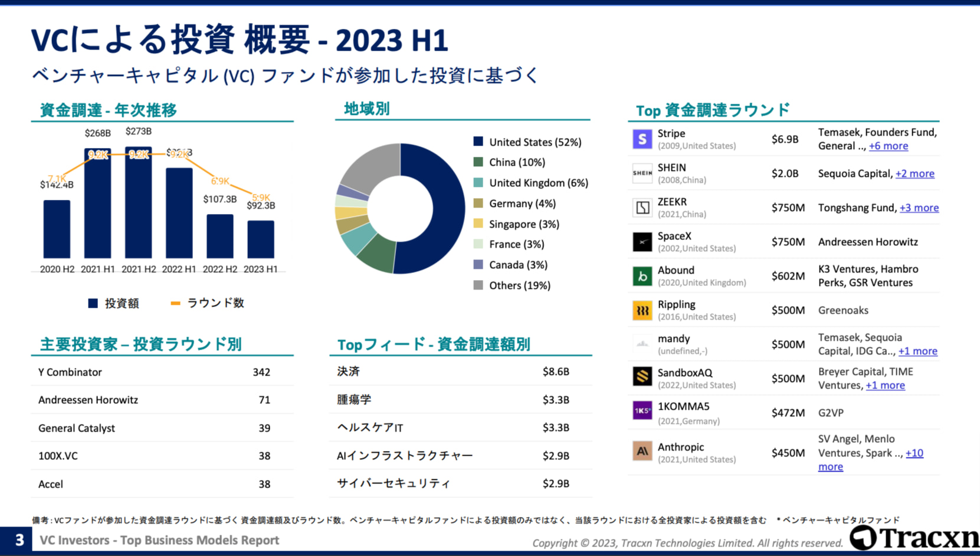Click the United States legend color swatch
This screenshot has height=556, width=980.
pos(478,142)
